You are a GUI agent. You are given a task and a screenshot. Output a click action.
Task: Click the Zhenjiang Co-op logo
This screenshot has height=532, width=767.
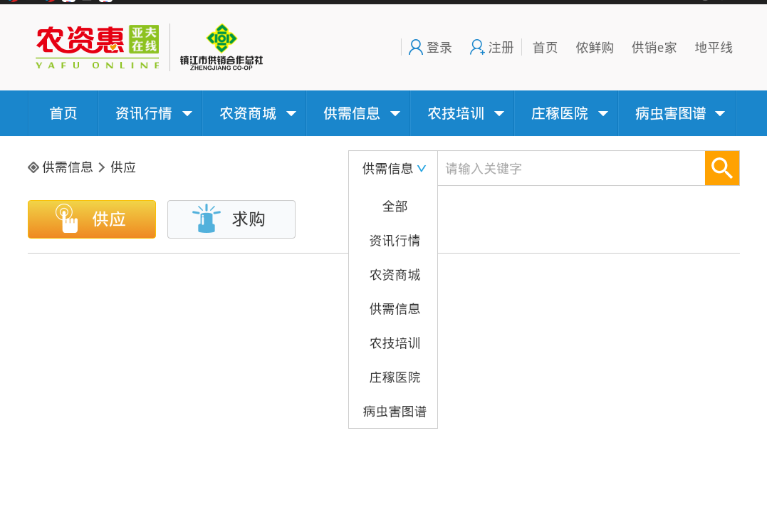point(221,47)
